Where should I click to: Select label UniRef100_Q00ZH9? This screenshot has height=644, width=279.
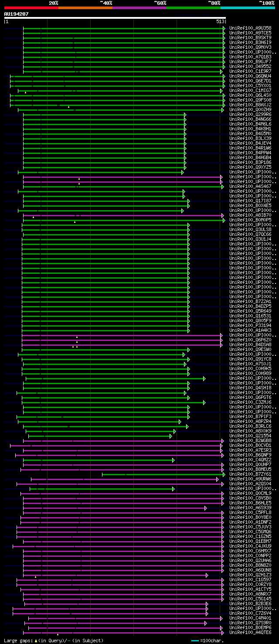coord(250,109)
